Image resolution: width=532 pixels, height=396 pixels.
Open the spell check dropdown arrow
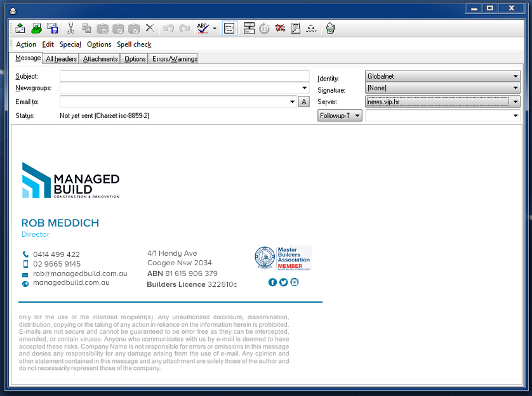click(215, 29)
